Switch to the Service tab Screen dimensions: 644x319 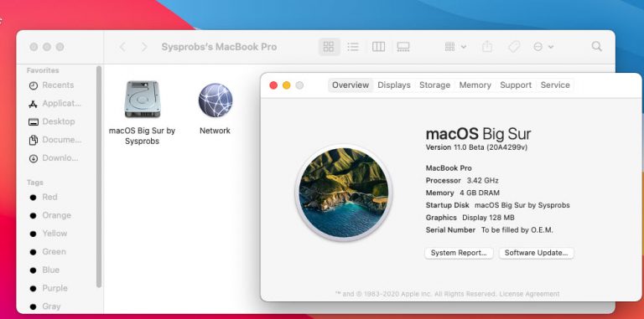pos(555,85)
